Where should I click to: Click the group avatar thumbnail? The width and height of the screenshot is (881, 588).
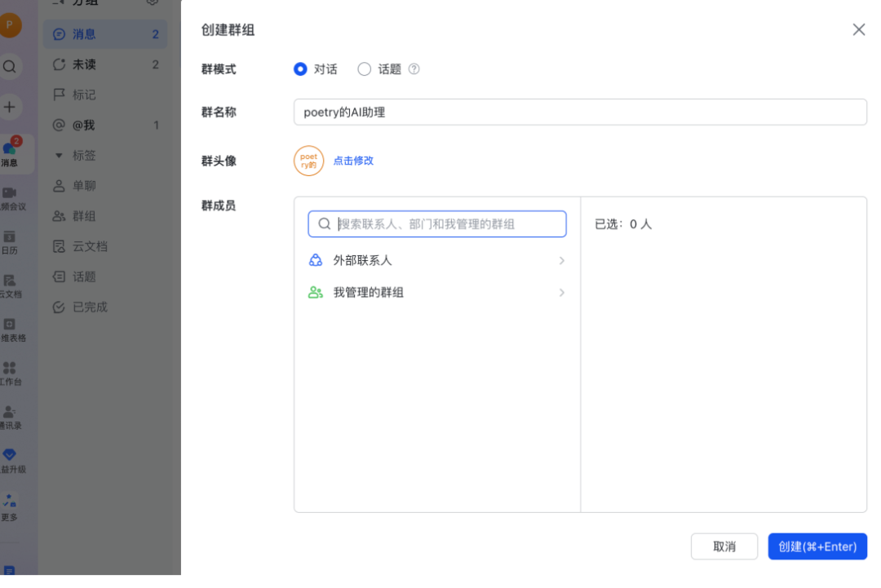[308, 161]
